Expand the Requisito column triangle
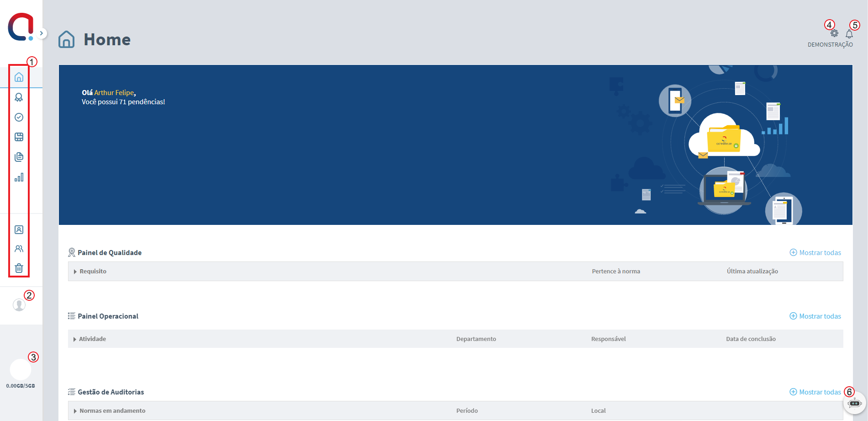This screenshot has width=868, height=421. [75, 272]
